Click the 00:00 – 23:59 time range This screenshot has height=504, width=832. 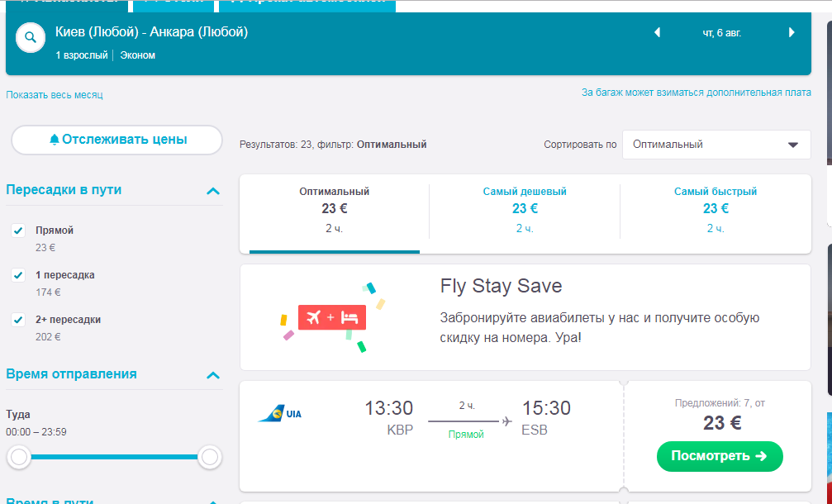pos(36,432)
